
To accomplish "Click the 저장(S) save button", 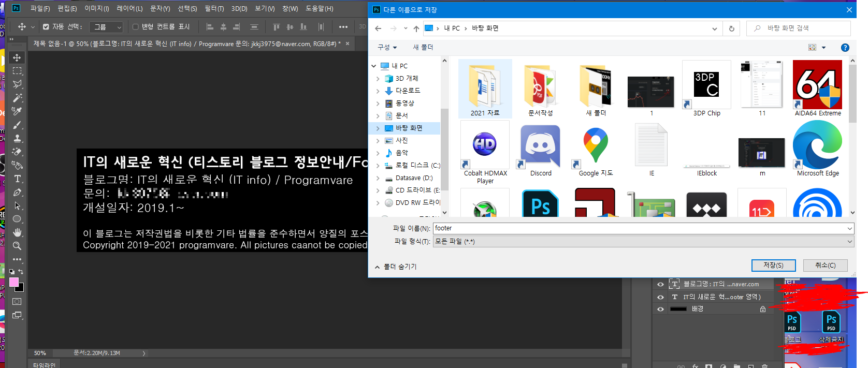I will click(774, 265).
